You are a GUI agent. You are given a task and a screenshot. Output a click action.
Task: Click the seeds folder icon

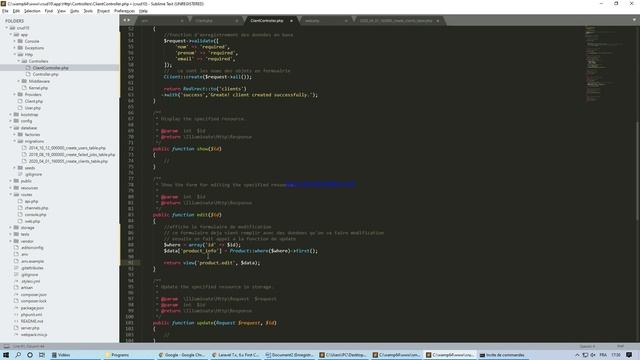[x=20, y=168]
